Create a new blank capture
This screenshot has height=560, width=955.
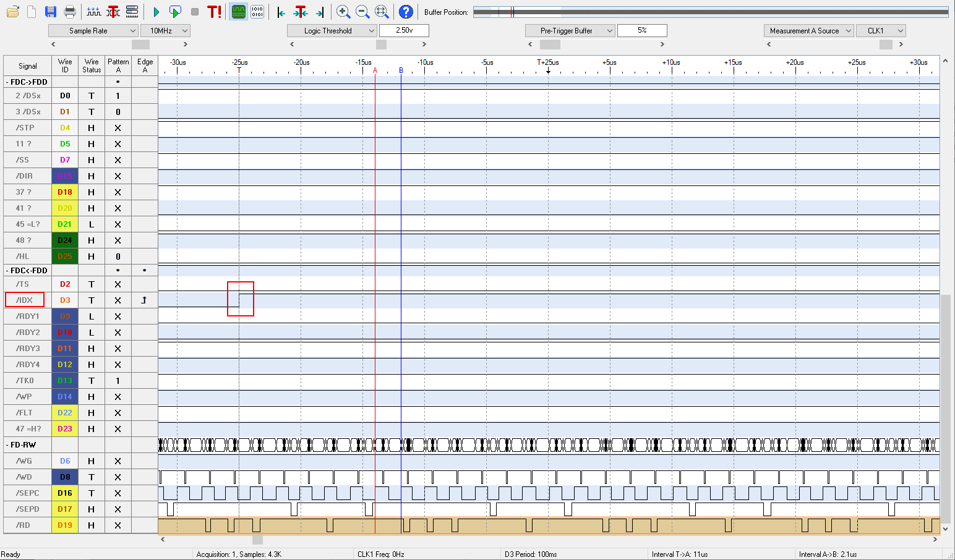[x=32, y=12]
